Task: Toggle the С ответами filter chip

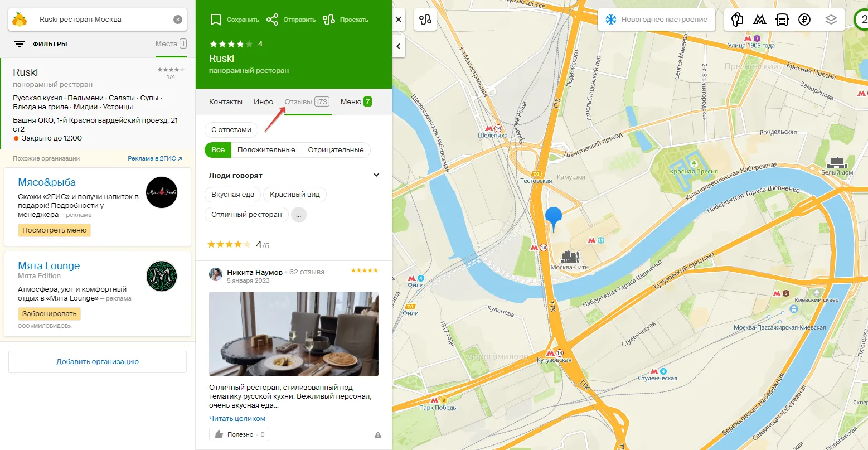Action: [231, 129]
